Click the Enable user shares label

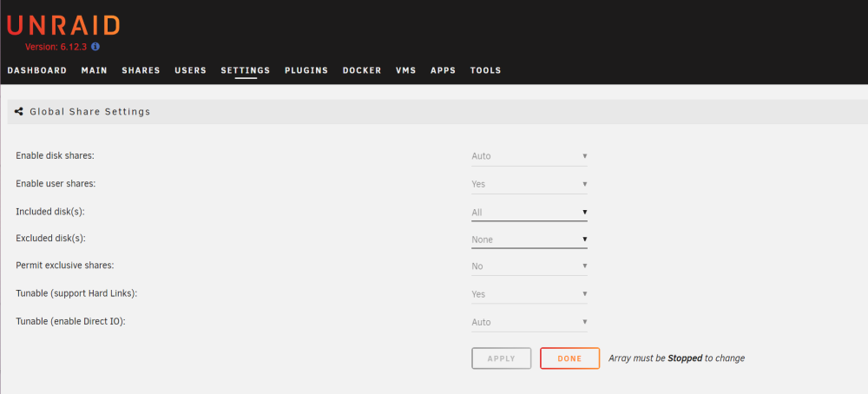pyautogui.click(x=56, y=183)
